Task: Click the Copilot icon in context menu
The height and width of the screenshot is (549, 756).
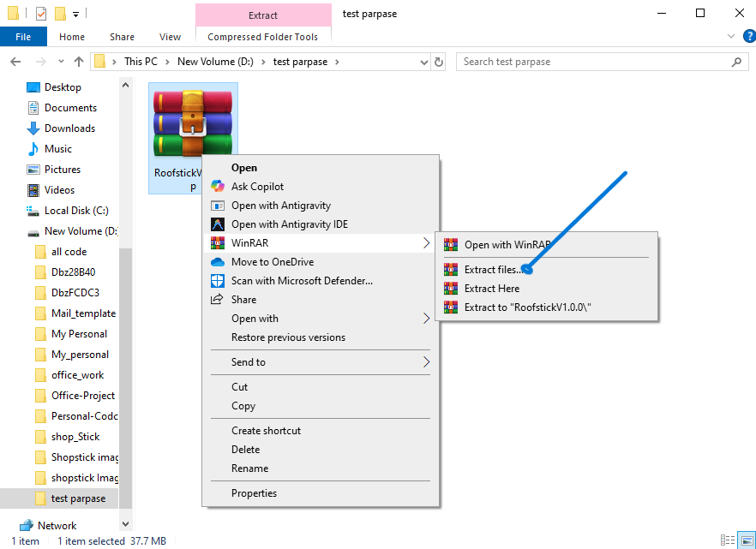Action: (218, 187)
